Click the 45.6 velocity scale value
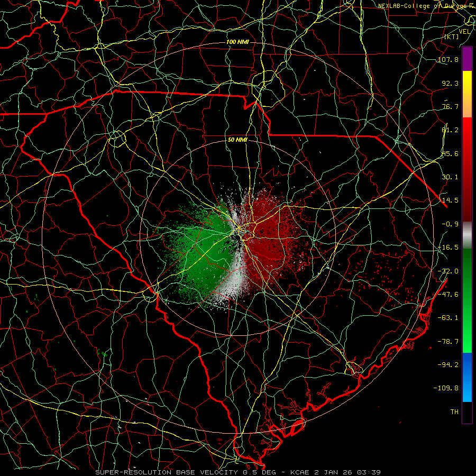 pyautogui.click(x=450, y=153)
